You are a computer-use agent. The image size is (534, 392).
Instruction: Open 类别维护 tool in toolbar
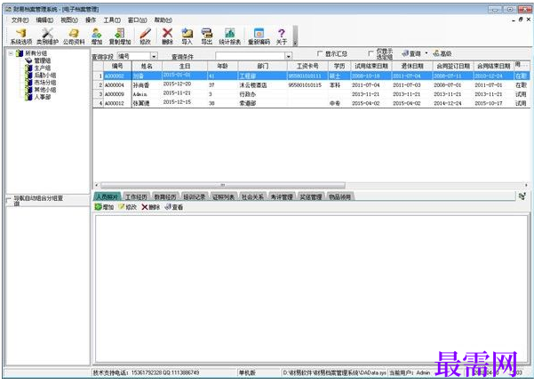point(47,36)
